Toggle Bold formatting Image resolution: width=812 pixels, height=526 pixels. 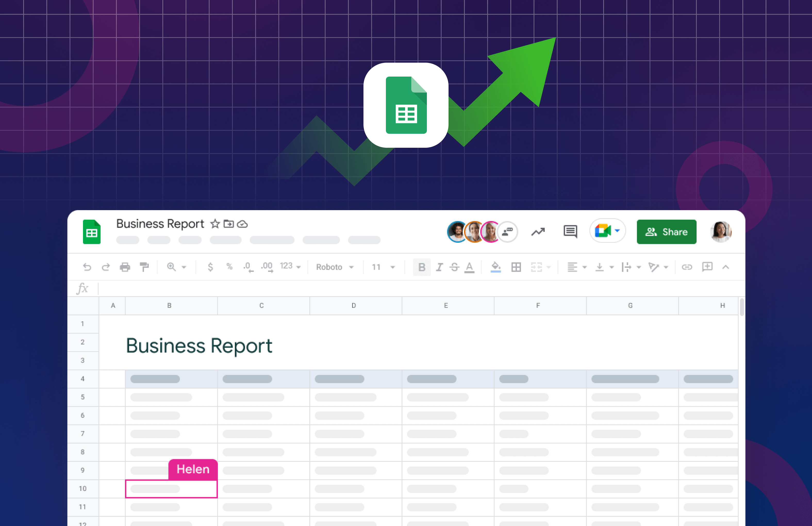point(422,267)
